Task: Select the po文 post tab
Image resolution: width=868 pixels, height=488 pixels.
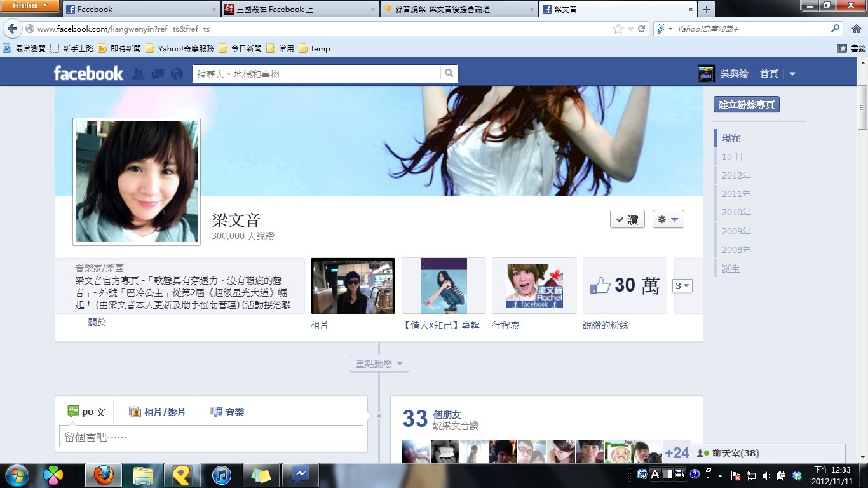Action: tap(86, 412)
